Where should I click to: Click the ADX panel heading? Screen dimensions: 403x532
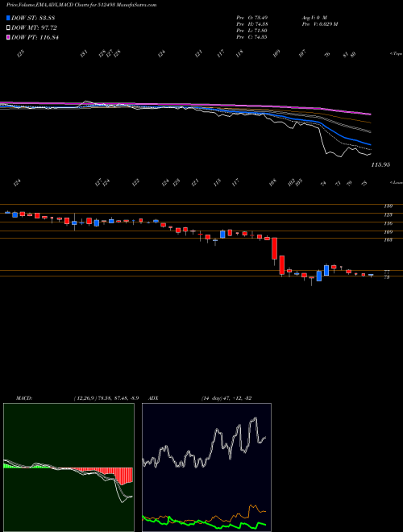coord(154,398)
